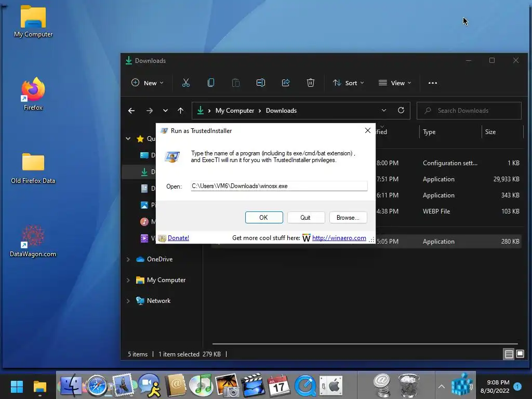Open recent locations chevron beside forward arrow

coord(165,111)
